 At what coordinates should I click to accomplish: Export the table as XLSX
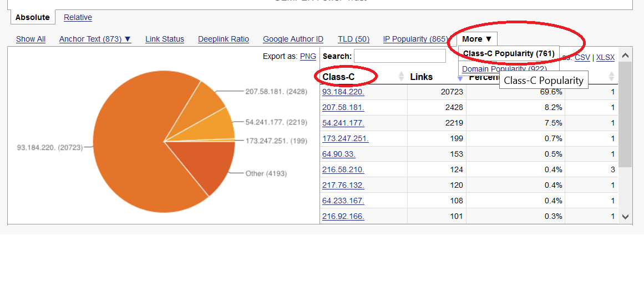coord(605,58)
